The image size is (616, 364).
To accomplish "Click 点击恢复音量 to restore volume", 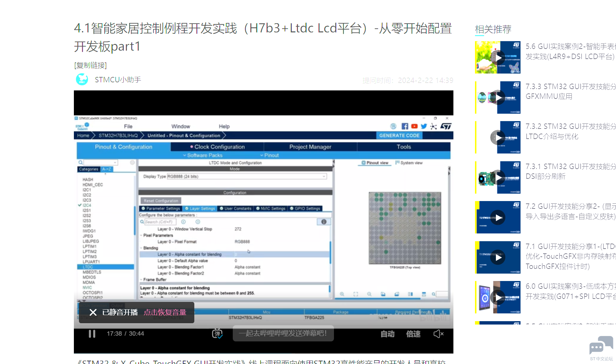I will pyautogui.click(x=165, y=312).
